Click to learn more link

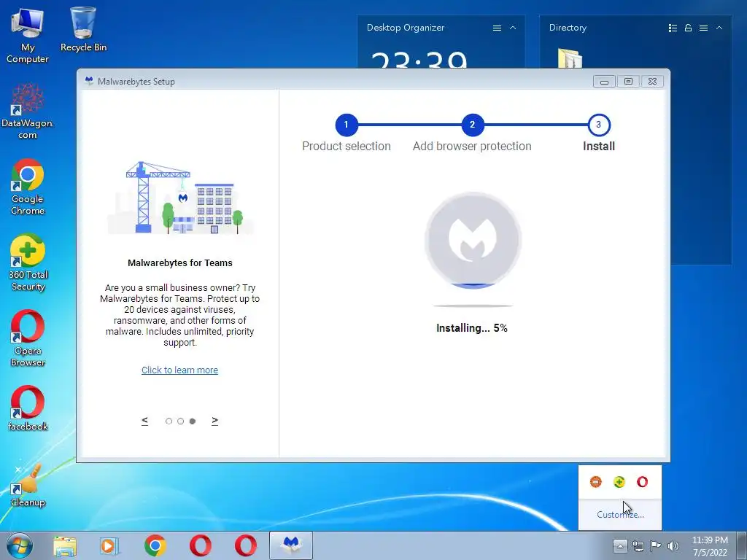(179, 370)
